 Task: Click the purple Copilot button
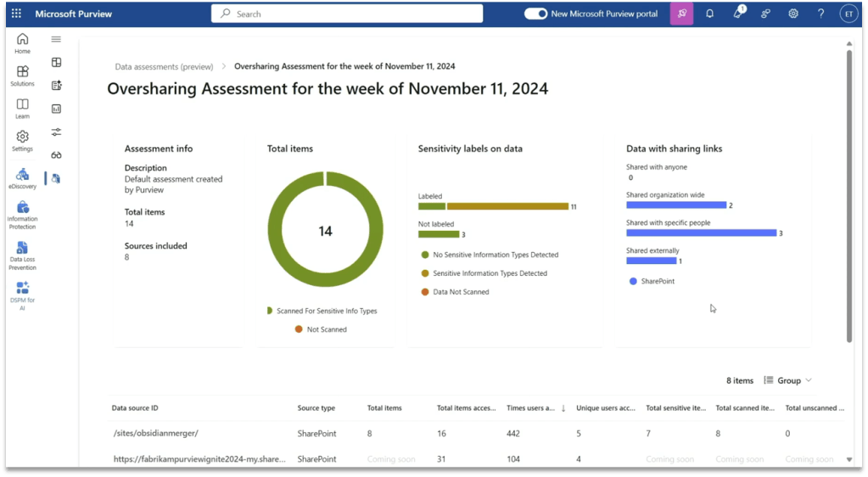tap(681, 14)
